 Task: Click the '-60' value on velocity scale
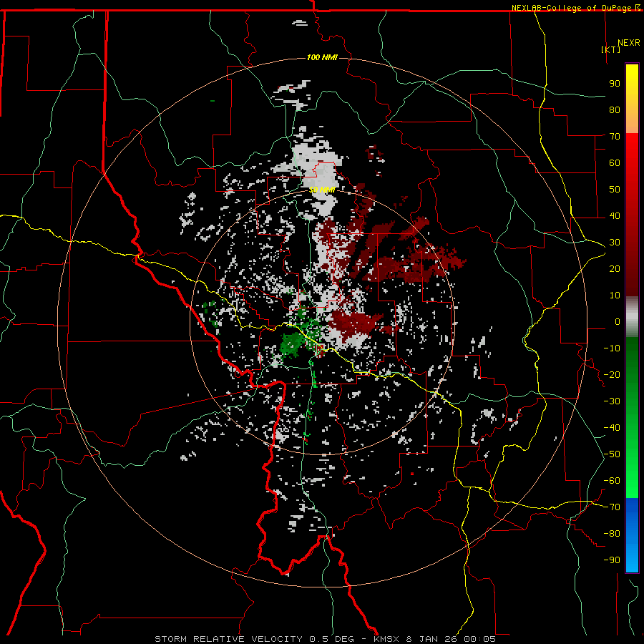(x=612, y=481)
